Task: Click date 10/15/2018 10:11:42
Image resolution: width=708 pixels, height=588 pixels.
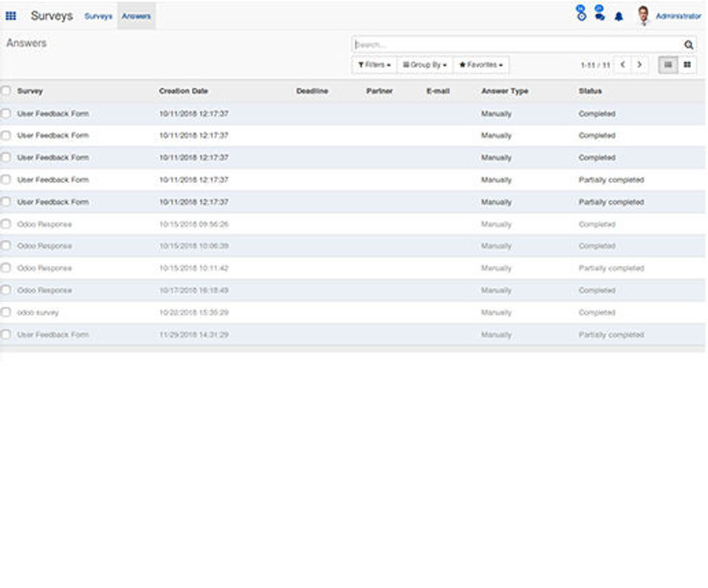Action: (194, 268)
